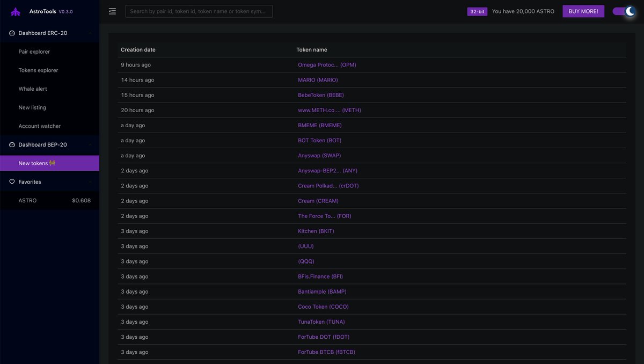This screenshot has width=644, height=364.
Task: Open Anyswap-BEP2... (ANY) token
Action: coord(327,171)
